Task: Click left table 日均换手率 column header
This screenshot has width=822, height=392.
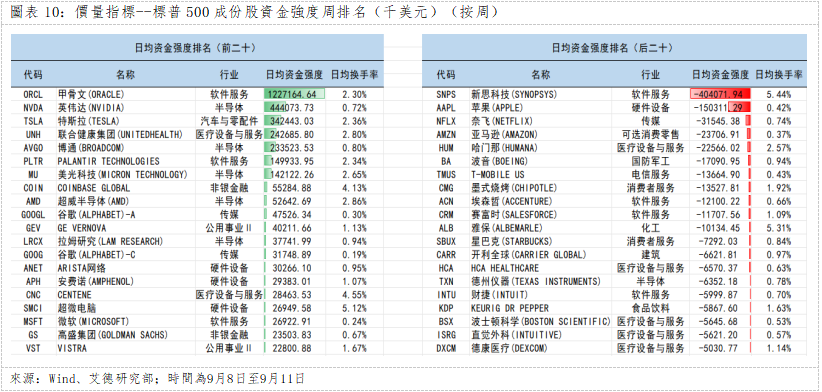Action: (x=354, y=74)
